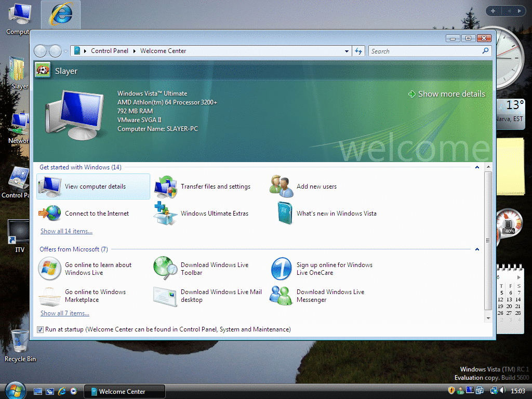Click Download Windows Live Toolbar icon

[166, 269]
